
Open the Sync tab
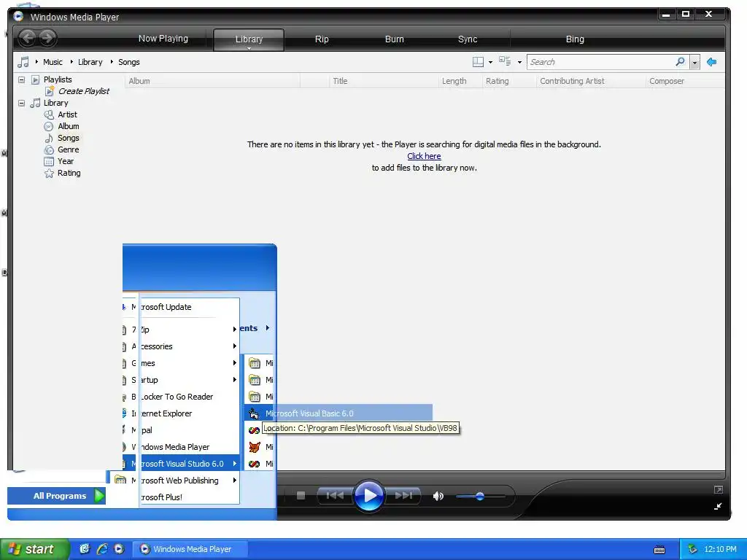468,39
